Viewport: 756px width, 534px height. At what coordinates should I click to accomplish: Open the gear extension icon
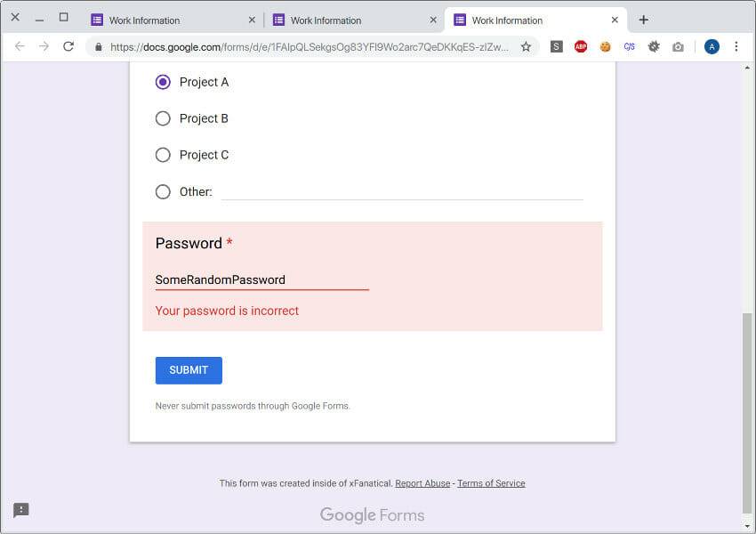pos(654,47)
